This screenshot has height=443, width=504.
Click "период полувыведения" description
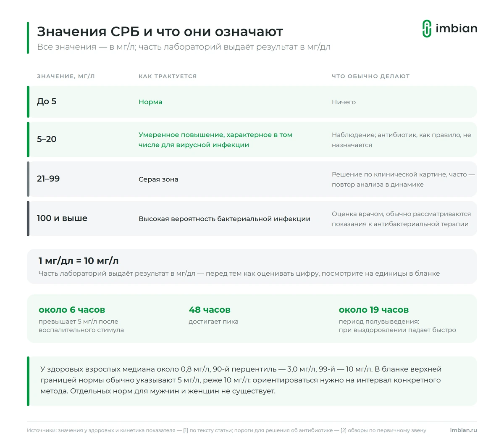(397, 326)
